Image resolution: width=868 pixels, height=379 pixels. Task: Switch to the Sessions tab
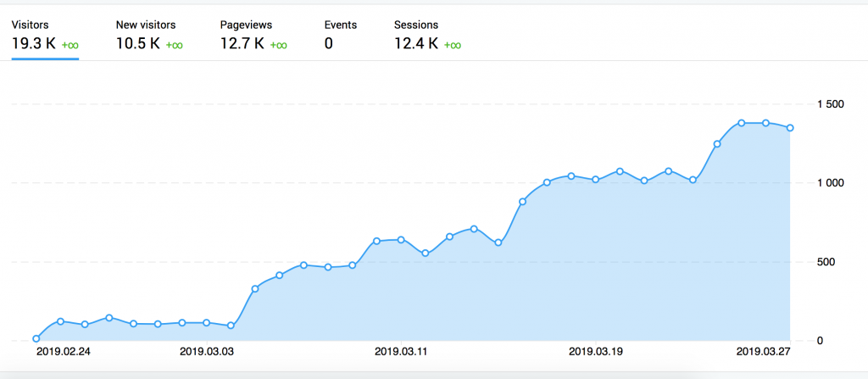click(x=427, y=35)
